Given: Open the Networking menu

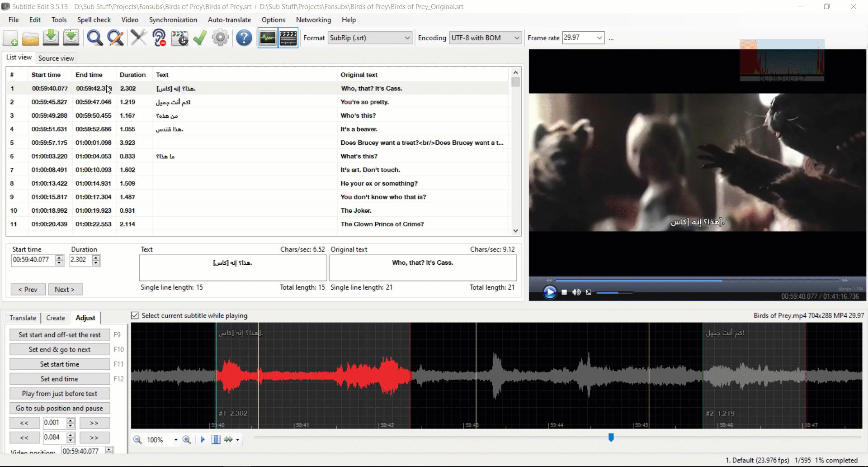Looking at the screenshot, I should tap(313, 20).
